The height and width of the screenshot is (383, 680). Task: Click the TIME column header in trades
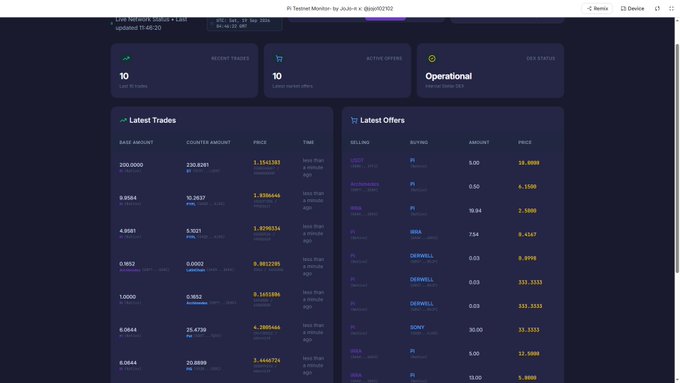point(308,142)
